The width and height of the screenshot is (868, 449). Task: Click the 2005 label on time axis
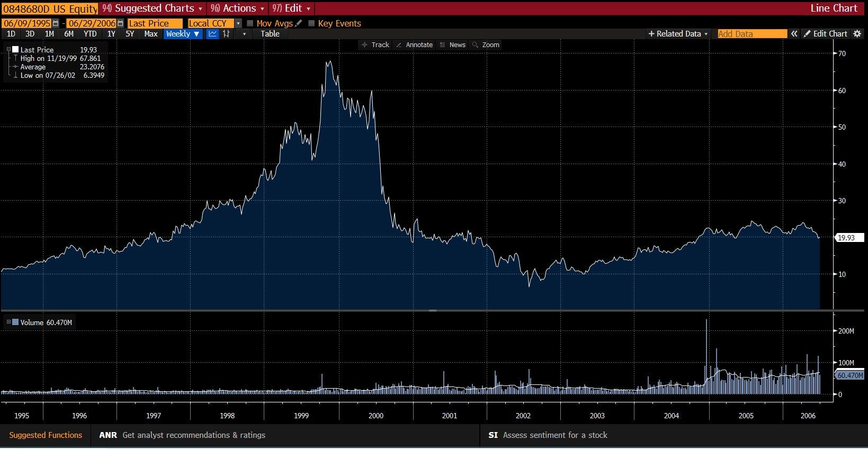point(746,416)
